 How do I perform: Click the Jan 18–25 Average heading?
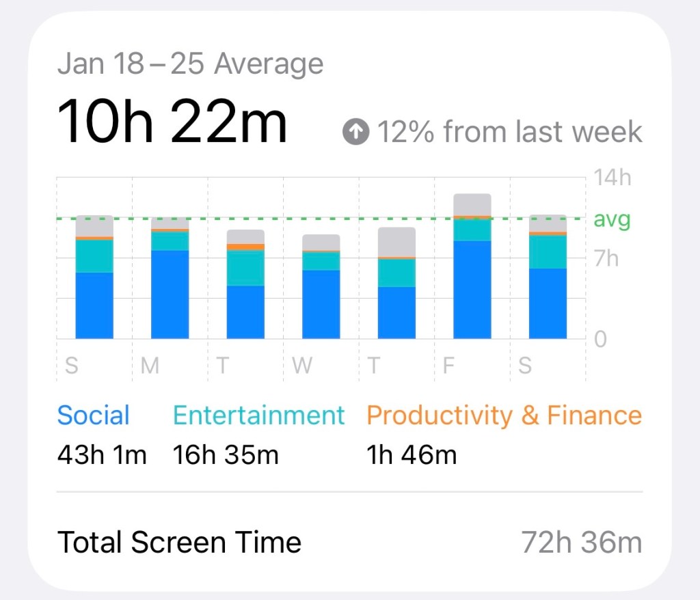190,64
